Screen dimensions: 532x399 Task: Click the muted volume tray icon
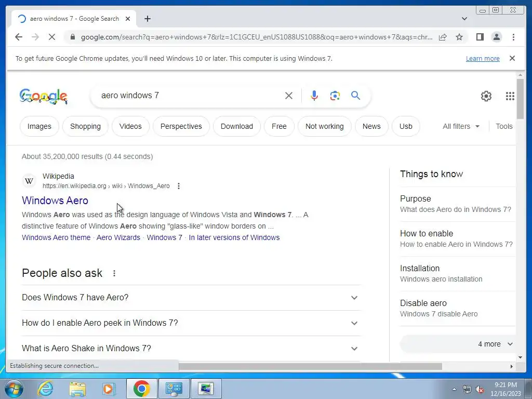click(480, 390)
